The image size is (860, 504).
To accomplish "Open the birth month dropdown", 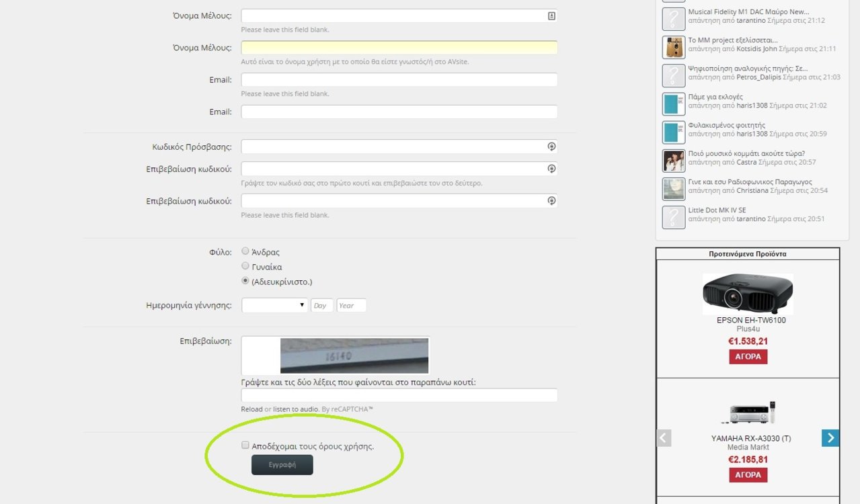I will pos(274,305).
